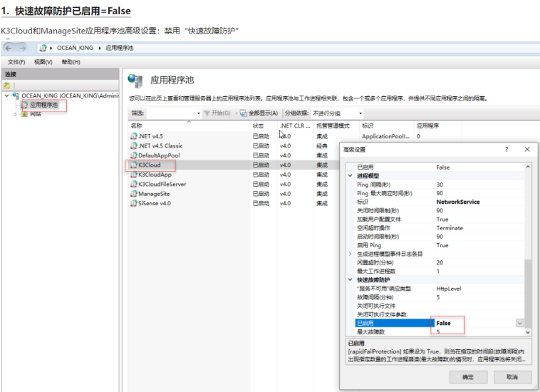Screen dimensions: 540x392
Task: Click the forward navigation arrow
Action: click(x=24, y=48)
